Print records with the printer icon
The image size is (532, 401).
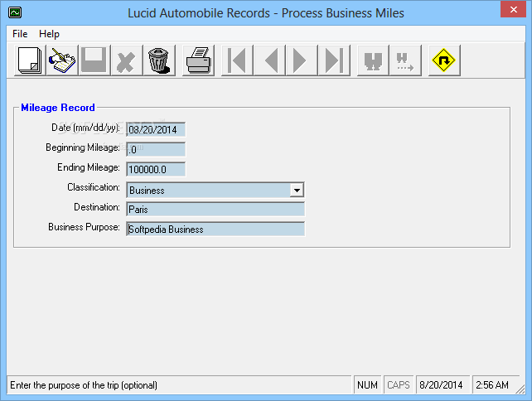coord(198,60)
